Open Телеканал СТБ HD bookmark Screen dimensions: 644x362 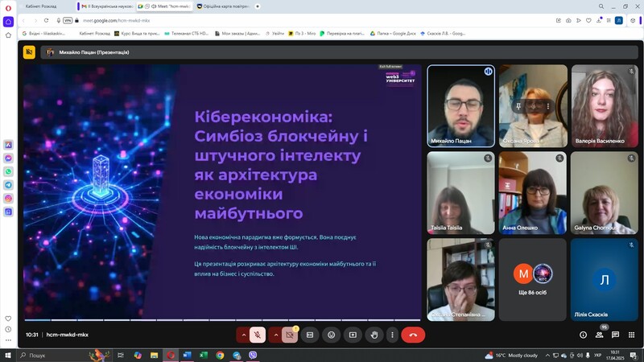(x=187, y=34)
